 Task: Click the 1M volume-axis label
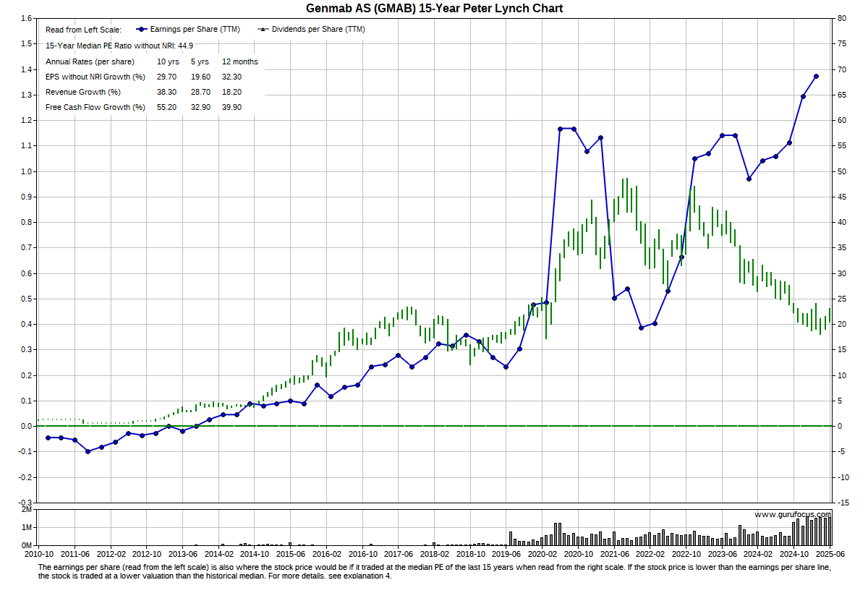coord(27,528)
